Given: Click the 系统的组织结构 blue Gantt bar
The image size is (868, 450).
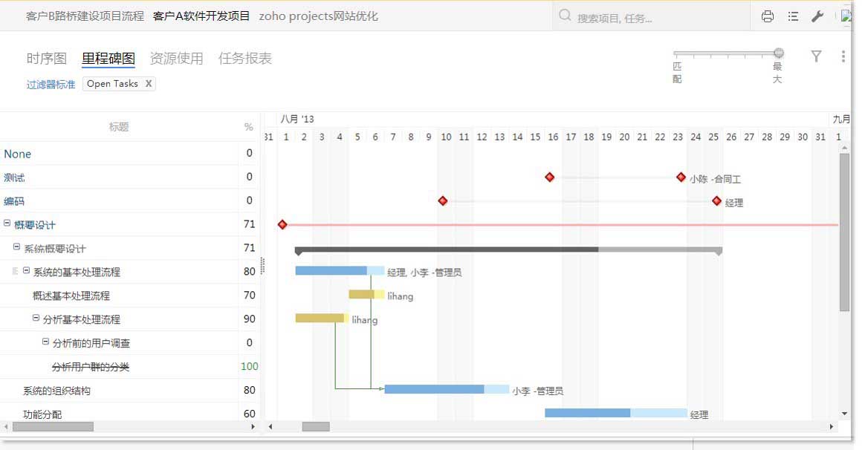Looking at the screenshot, I should click(447, 390).
